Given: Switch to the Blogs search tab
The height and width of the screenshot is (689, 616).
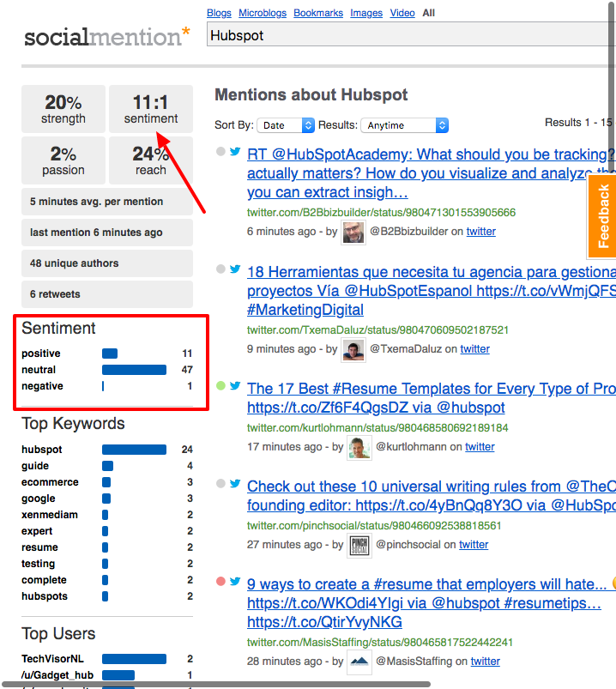Looking at the screenshot, I should coord(219,13).
